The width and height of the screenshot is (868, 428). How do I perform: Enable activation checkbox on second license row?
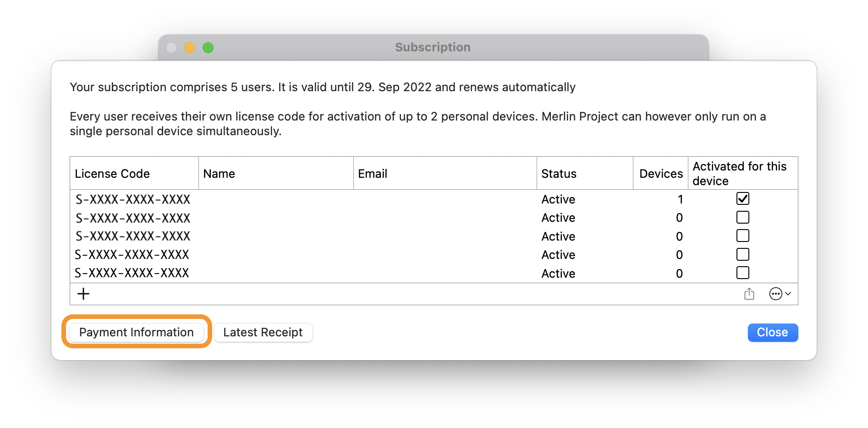[x=742, y=217]
